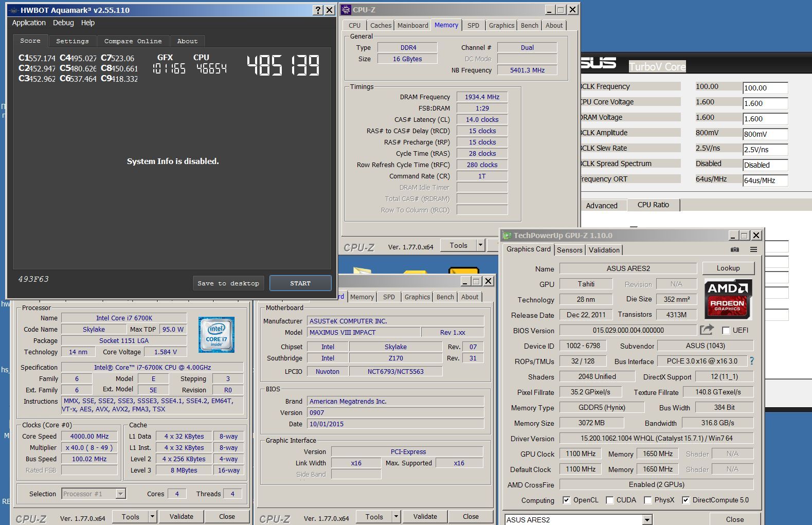Toggle the PhysX computing checkbox
Screen dimensions: 812x525
[x=648, y=500]
